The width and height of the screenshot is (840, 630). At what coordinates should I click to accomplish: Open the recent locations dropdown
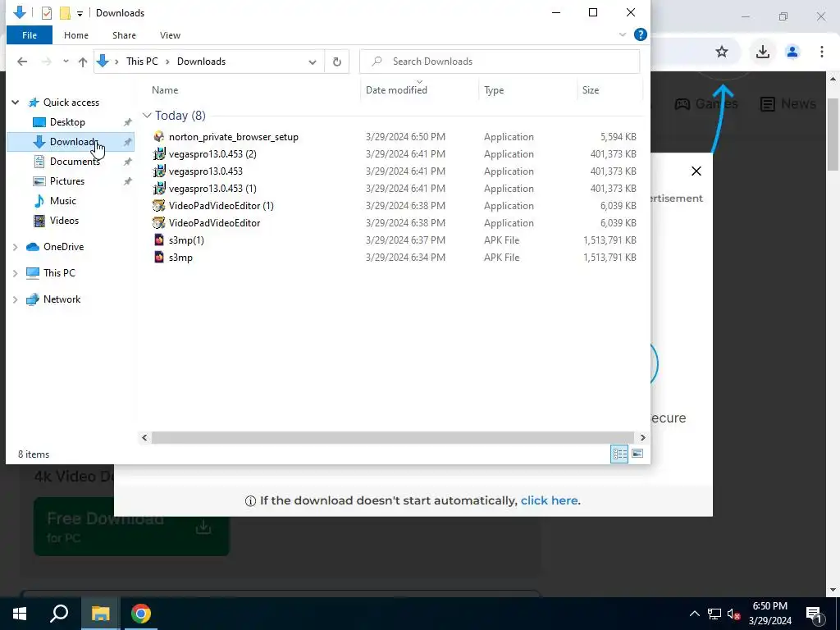pos(66,62)
